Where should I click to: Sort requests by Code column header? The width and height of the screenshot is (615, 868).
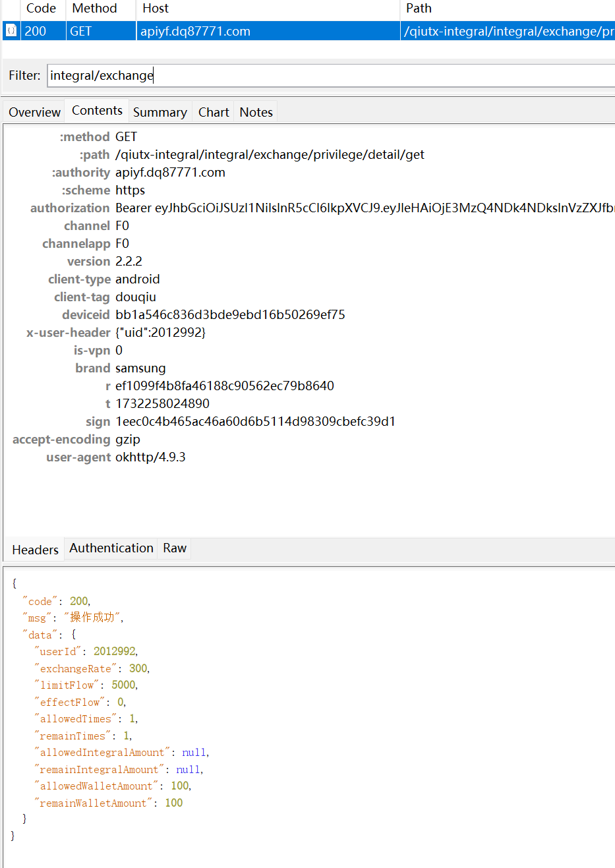point(41,9)
